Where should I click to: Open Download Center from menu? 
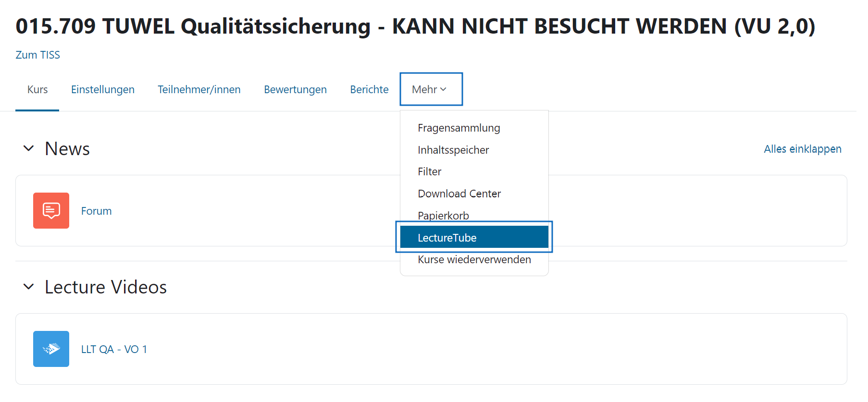pyautogui.click(x=459, y=194)
